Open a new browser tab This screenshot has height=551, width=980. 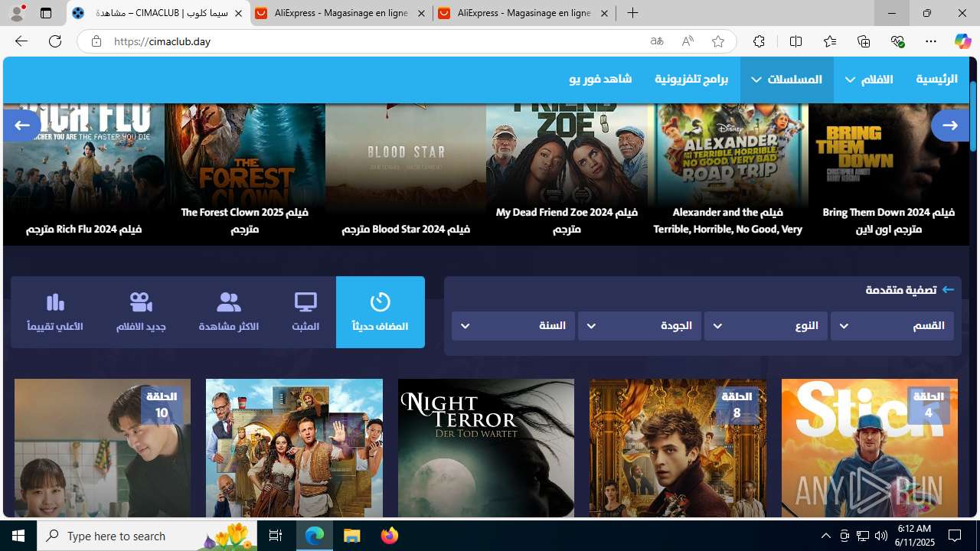click(632, 13)
